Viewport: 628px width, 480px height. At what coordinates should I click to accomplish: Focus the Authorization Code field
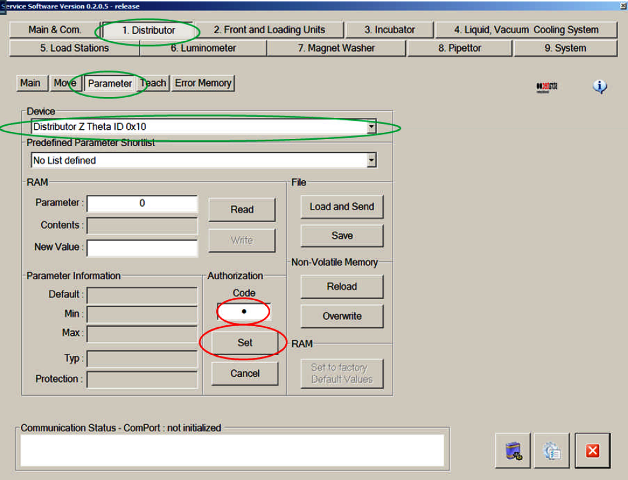click(x=243, y=312)
